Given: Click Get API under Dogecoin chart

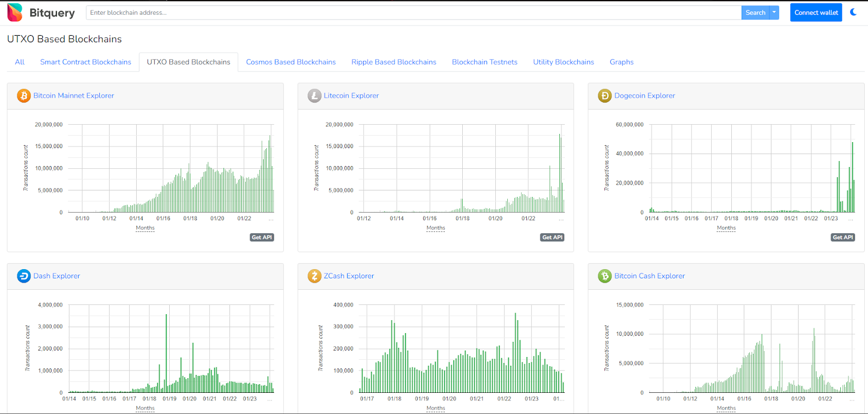Looking at the screenshot, I should coord(843,237).
